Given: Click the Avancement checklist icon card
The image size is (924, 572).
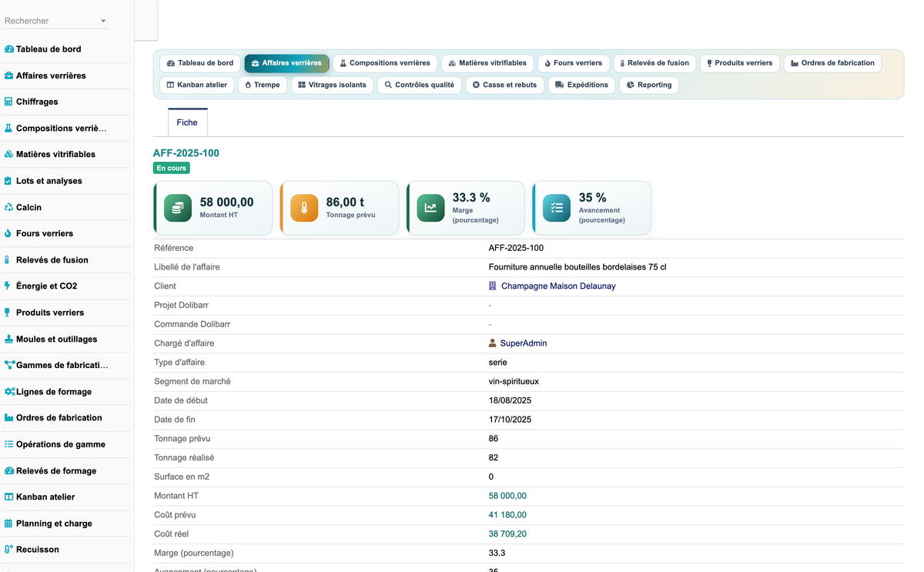Looking at the screenshot, I should point(557,208).
